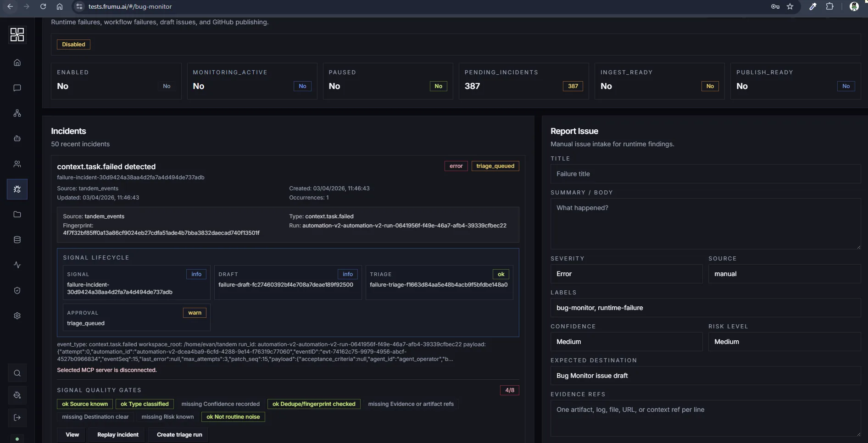The width and height of the screenshot is (868, 443).
Task: Open the Confidence dropdown showing Medium
Action: click(x=626, y=342)
